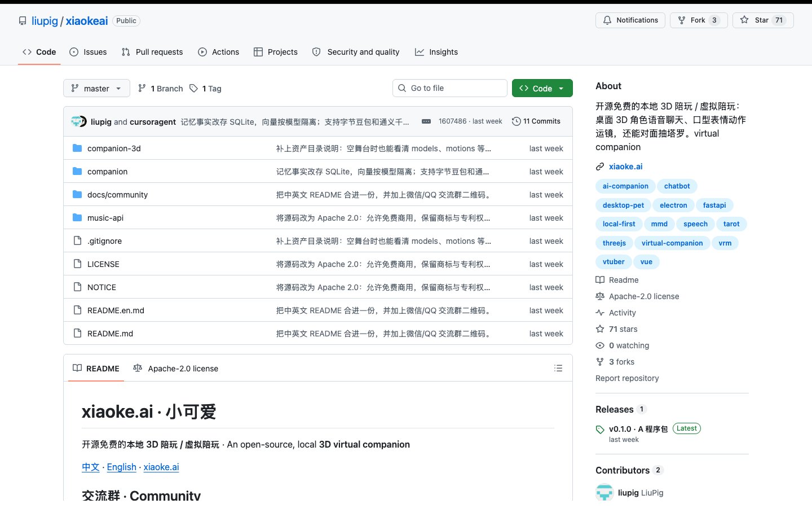Click the electron topic tag
This screenshot has height=508, width=812.
point(673,205)
